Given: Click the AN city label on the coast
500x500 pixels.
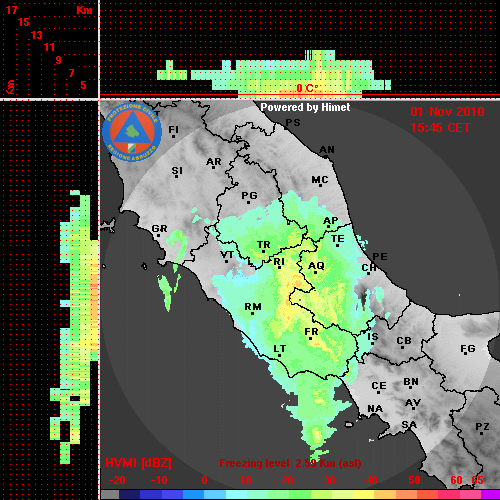Looking at the screenshot, I should point(327,150).
